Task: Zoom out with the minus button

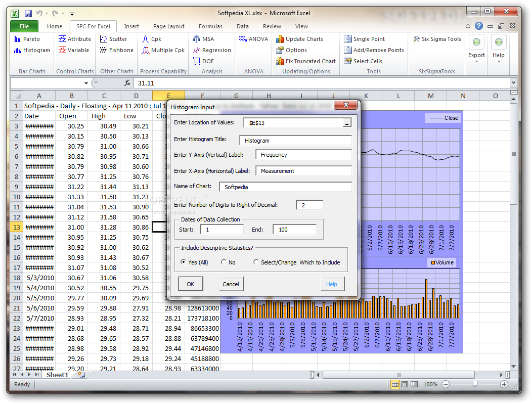Action: tap(446, 384)
